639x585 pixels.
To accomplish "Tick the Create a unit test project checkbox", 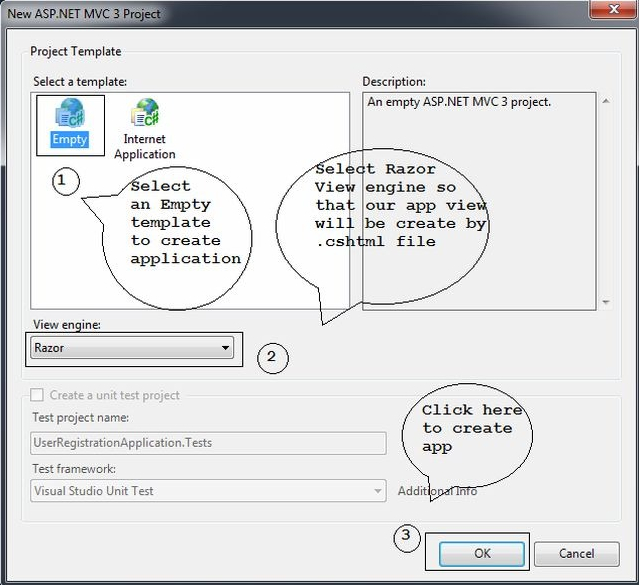I will [x=37, y=395].
